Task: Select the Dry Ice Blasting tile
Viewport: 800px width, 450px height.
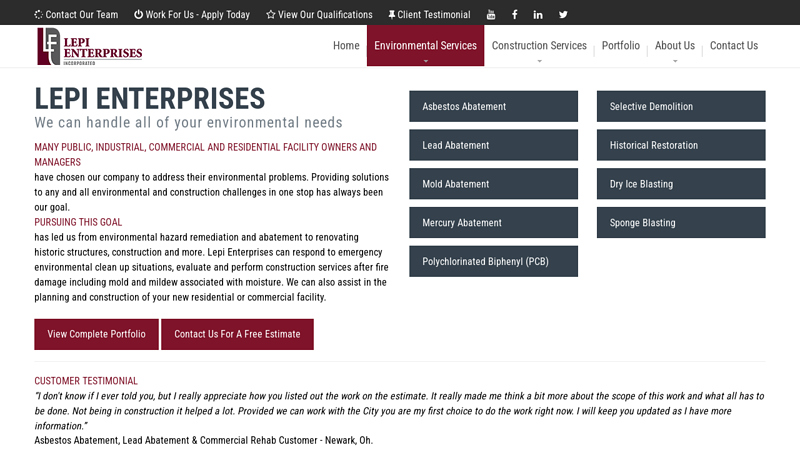Action: [x=681, y=184]
